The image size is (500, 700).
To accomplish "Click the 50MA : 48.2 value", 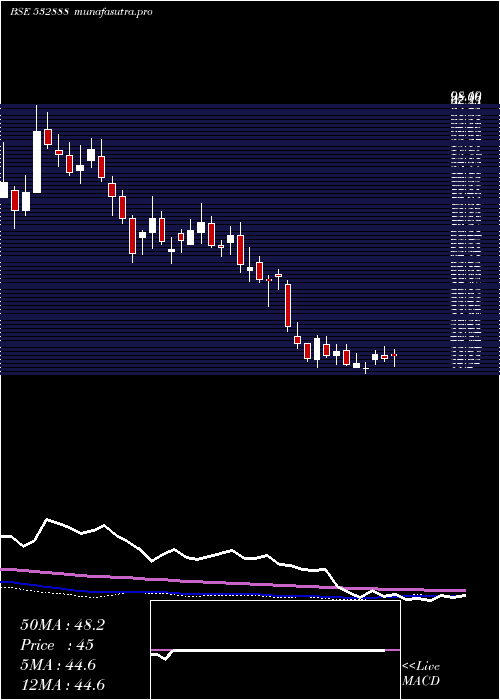I will pyautogui.click(x=62, y=625).
